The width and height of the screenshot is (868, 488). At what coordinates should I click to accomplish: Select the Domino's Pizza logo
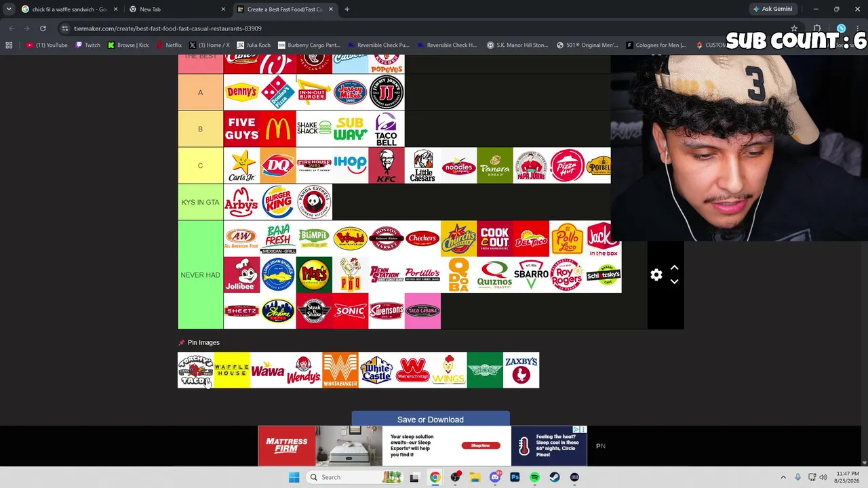coord(278,92)
